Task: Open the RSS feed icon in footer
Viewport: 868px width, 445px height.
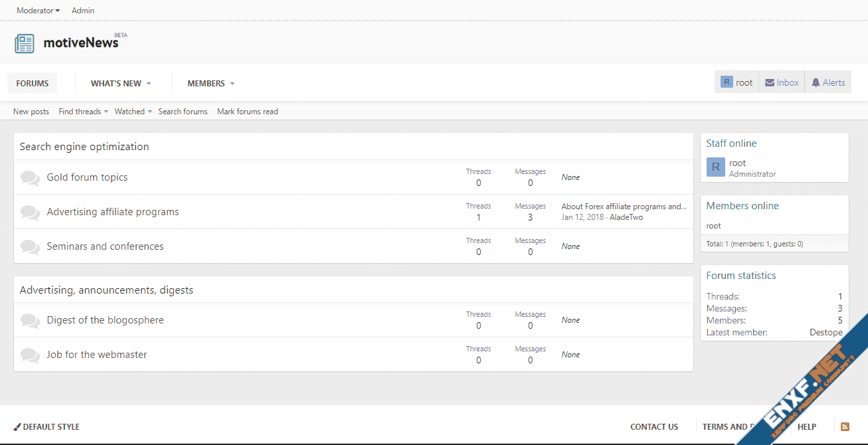Action: (845, 426)
